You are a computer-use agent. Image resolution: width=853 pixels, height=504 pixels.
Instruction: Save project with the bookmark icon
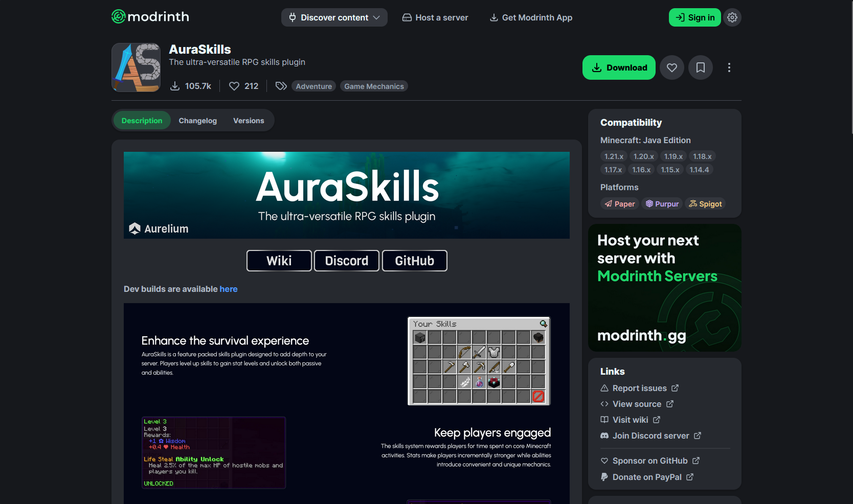click(x=701, y=67)
